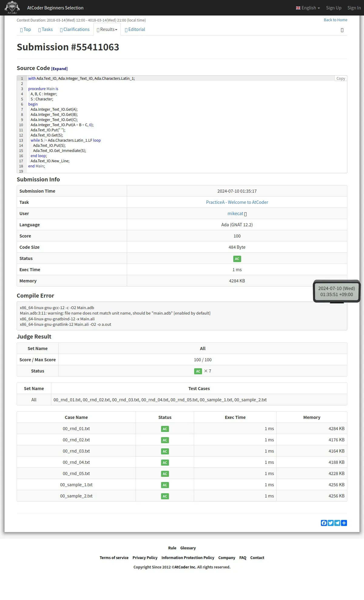The width and height of the screenshot is (364, 600).
Task: Share page on Twitter icon
Action: coord(331,523)
